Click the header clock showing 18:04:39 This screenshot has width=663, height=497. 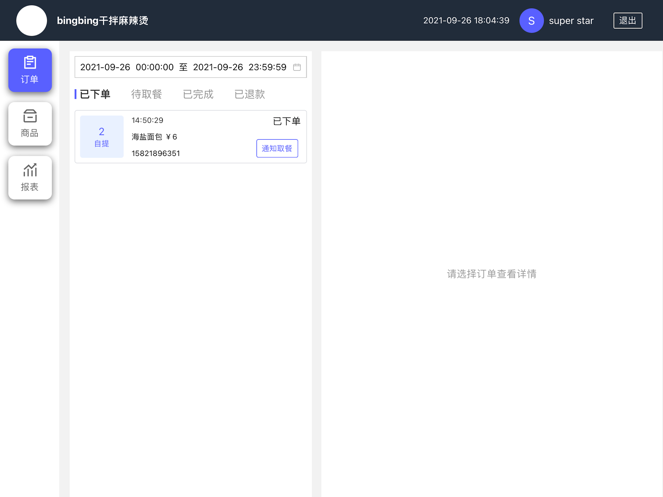click(466, 20)
